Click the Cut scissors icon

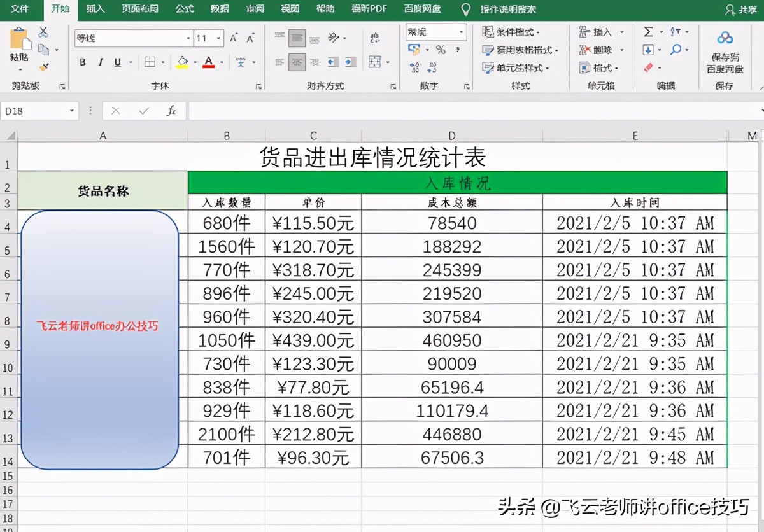point(43,32)
